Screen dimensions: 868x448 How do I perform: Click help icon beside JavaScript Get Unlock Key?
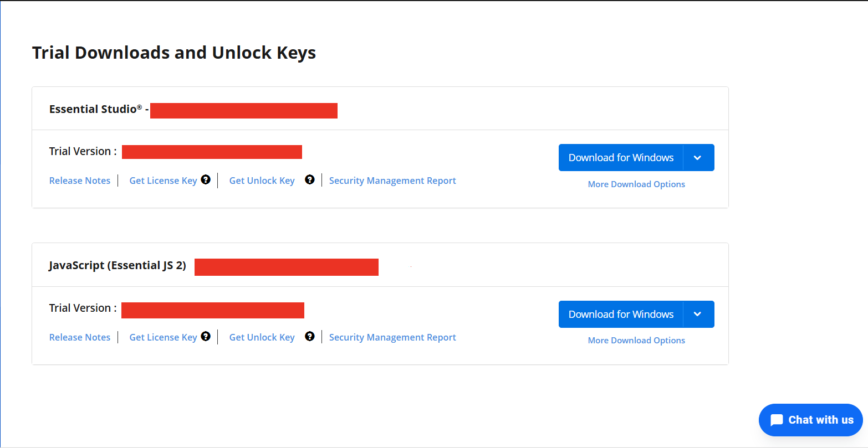pyautogui.click(x=310, y=336)
